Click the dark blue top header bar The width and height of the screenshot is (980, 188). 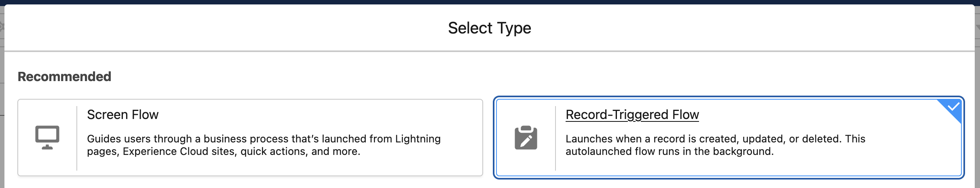pos(490,2)
